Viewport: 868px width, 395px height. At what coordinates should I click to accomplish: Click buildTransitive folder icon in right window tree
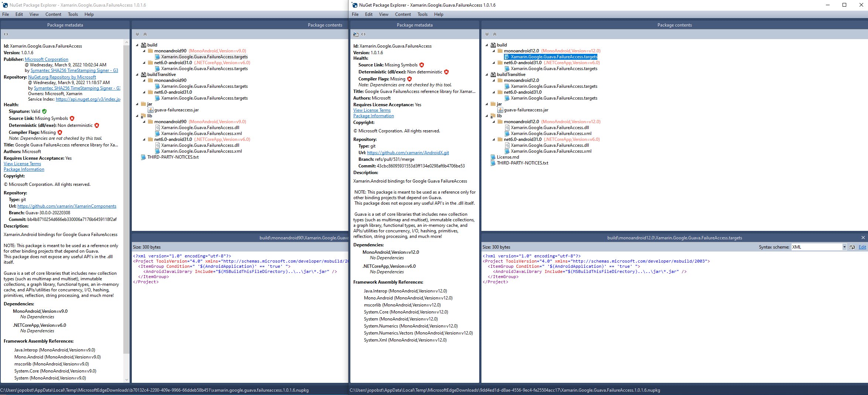click(493, 75)
